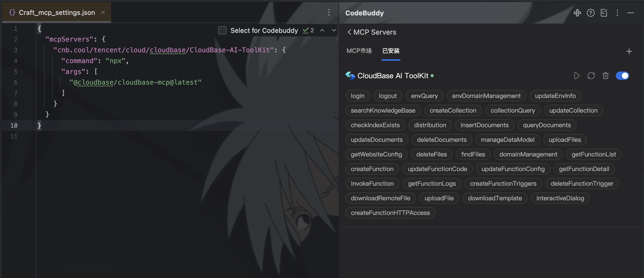Click the "@cloudbase/cloudbase-mcp@latest" string in editor
This screenshot has width=644, height=278.
point(136,82)
